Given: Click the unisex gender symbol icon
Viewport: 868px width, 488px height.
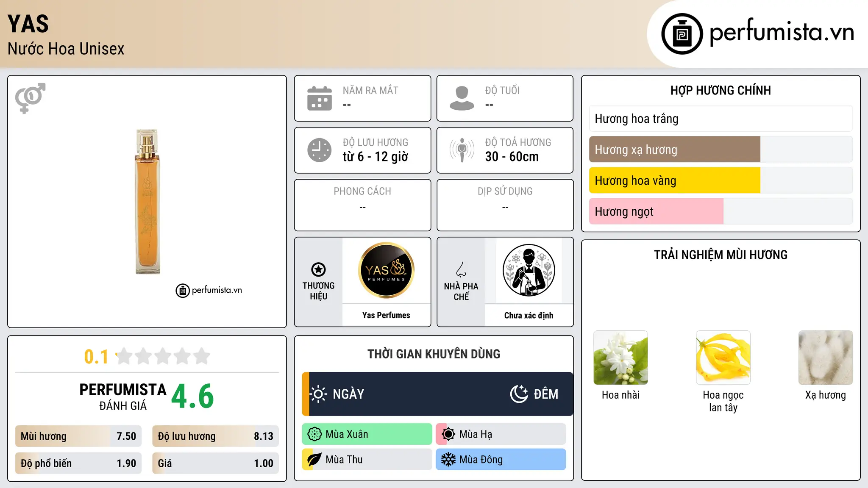Looking at the screenshot, I should (30, 98).
